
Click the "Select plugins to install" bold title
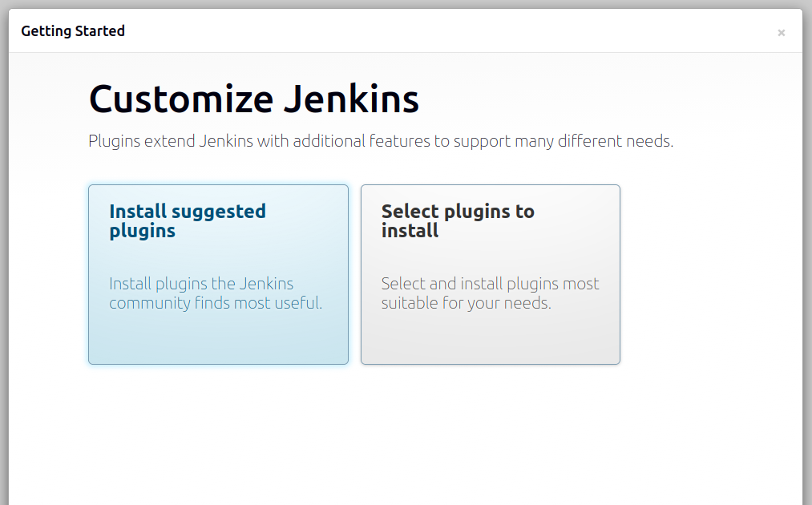click(x=458, y=220)
